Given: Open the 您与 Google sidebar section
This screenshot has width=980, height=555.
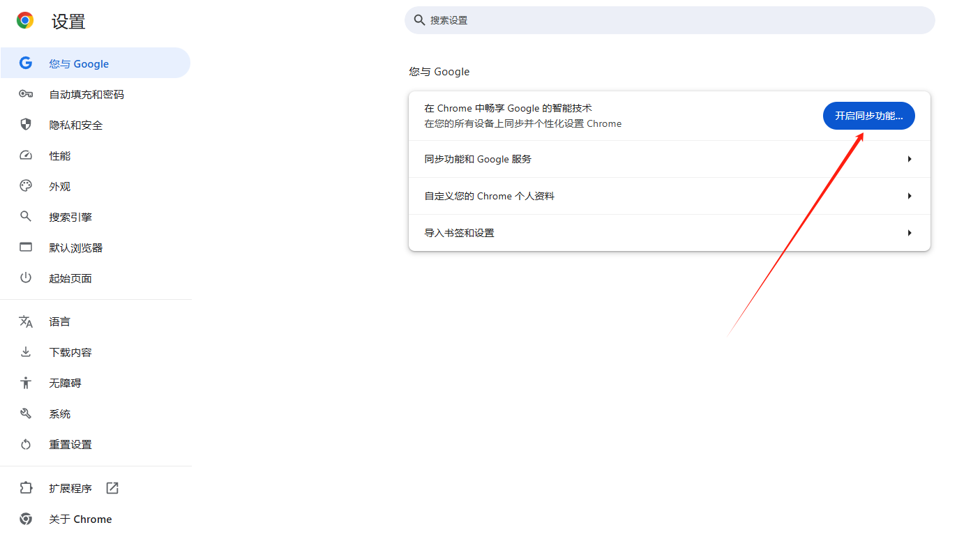Looking at the screenshot, I should [95, 63].
